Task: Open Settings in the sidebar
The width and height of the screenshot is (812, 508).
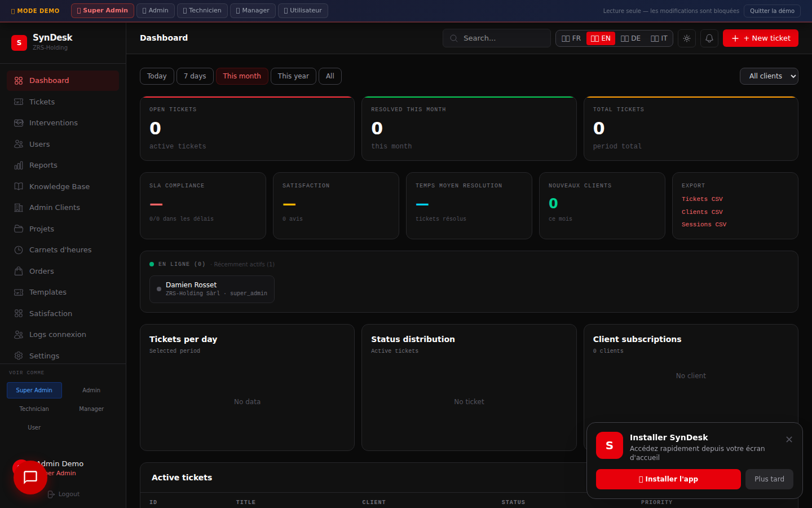Action: click(44, 356)
